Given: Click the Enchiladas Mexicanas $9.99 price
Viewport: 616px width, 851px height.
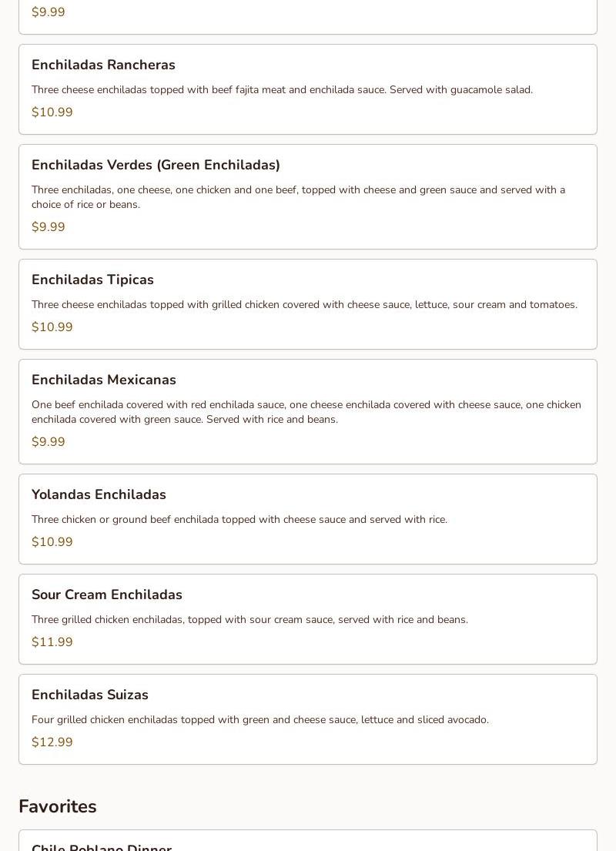Looking at the screenshot, I should 49,441.
